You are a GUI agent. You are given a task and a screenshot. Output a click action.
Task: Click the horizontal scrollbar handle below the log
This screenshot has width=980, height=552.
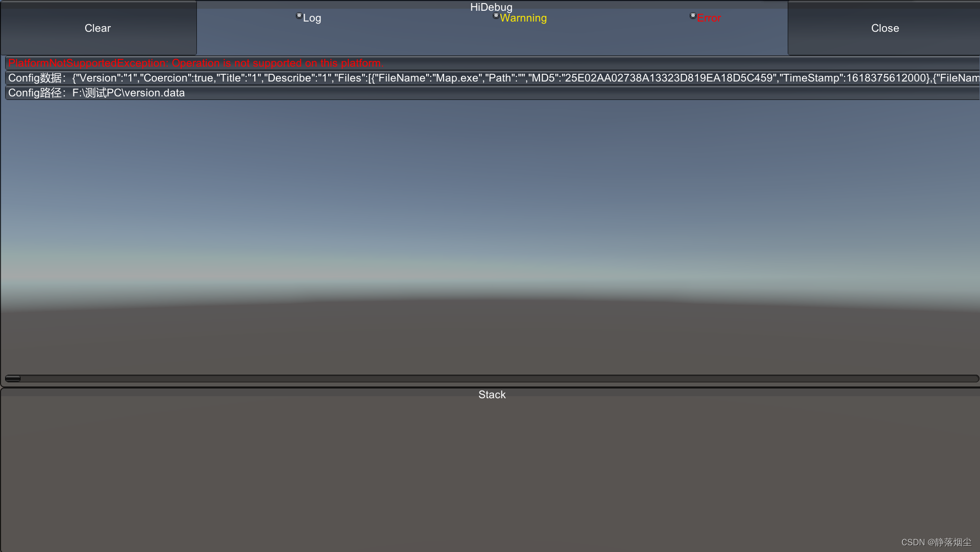point(13,378)
